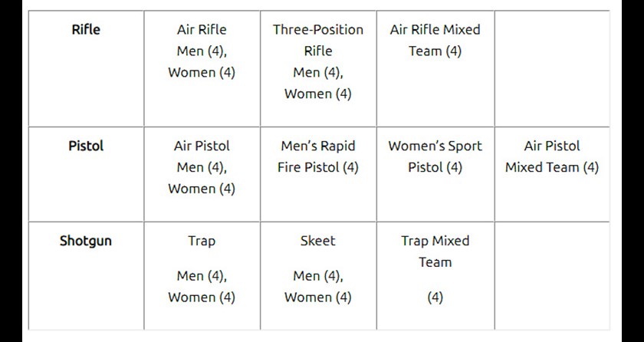
Task: Click the word Skeet in the table
Action: tap(318, 241)
